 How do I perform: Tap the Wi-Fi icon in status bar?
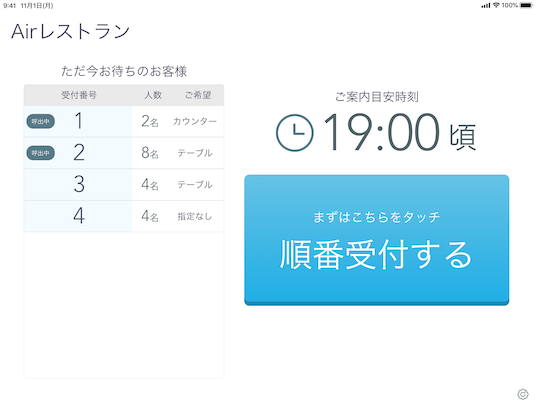tap(496, 5)
